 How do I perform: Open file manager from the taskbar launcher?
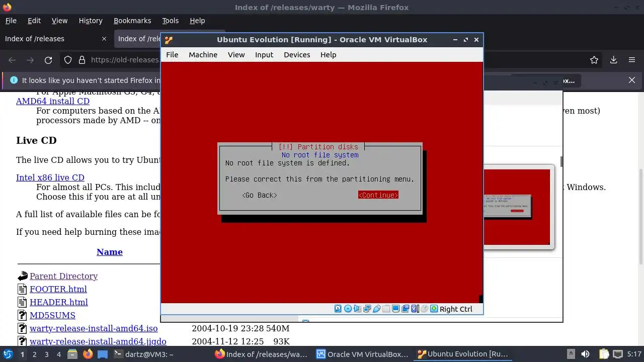72,354
